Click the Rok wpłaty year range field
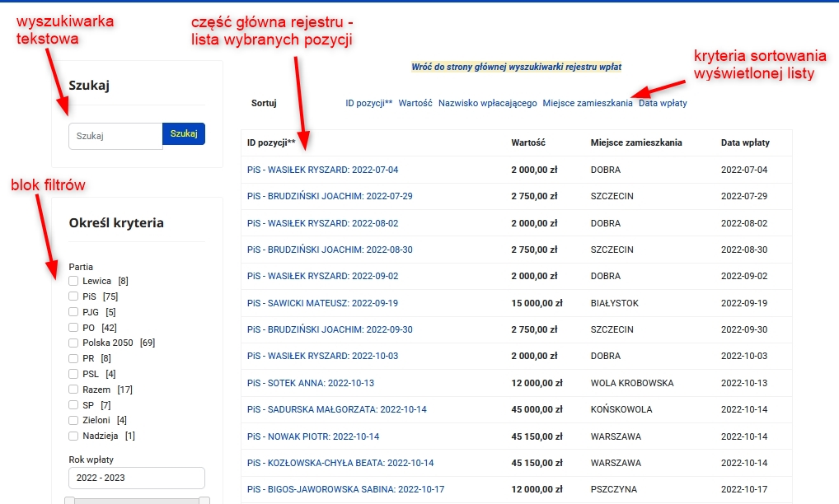This screenshot has height=504, width=839. [x=136, y=478]
